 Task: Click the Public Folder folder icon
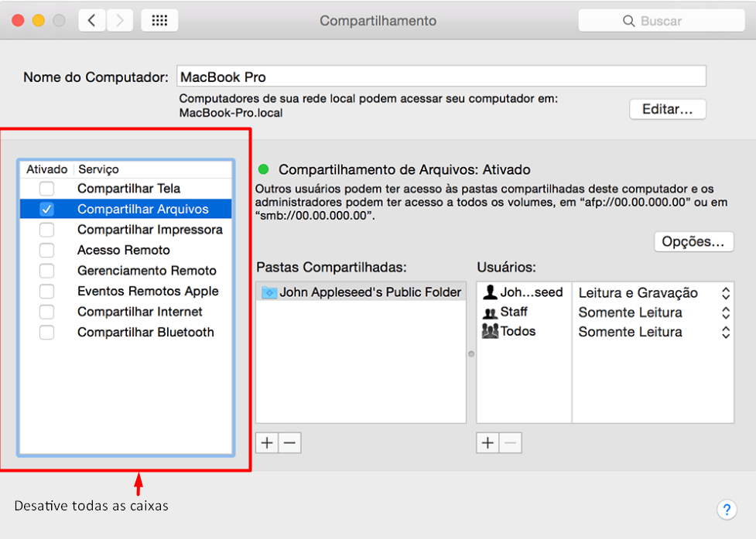[x=269, y=292]
